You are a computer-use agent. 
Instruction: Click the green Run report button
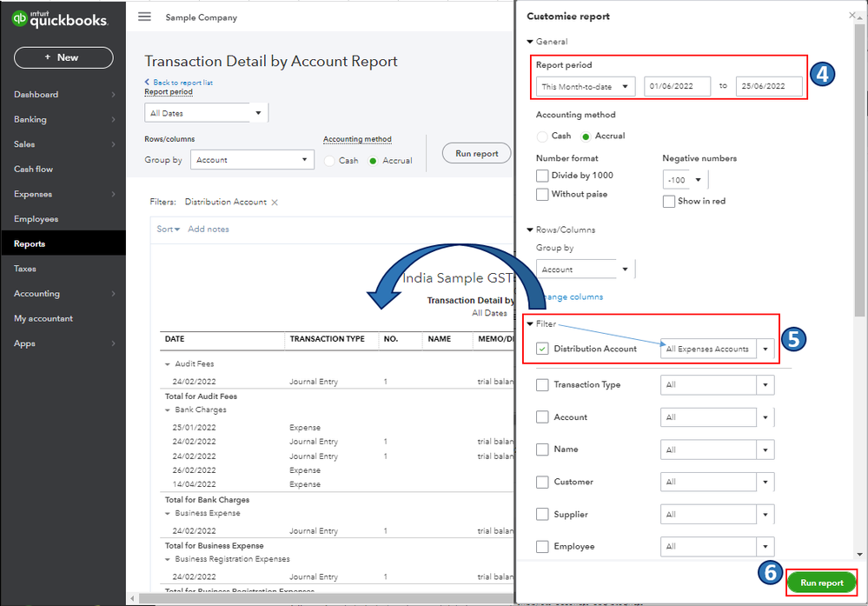[x=821, y=583]
